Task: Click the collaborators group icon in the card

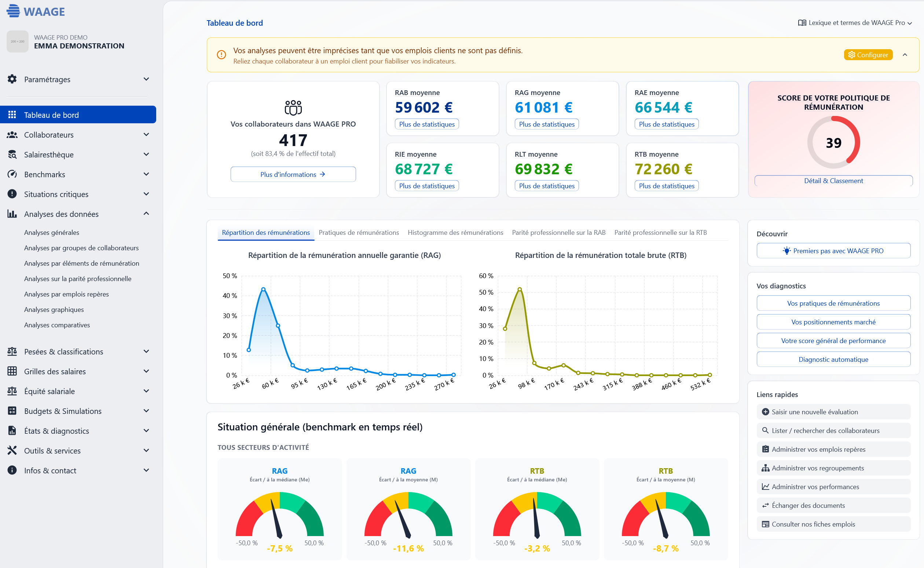Action: [x=293, y=108]
